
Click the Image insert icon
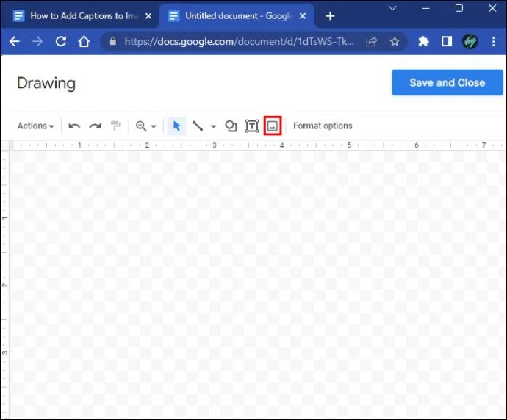[x=273, y=126]
